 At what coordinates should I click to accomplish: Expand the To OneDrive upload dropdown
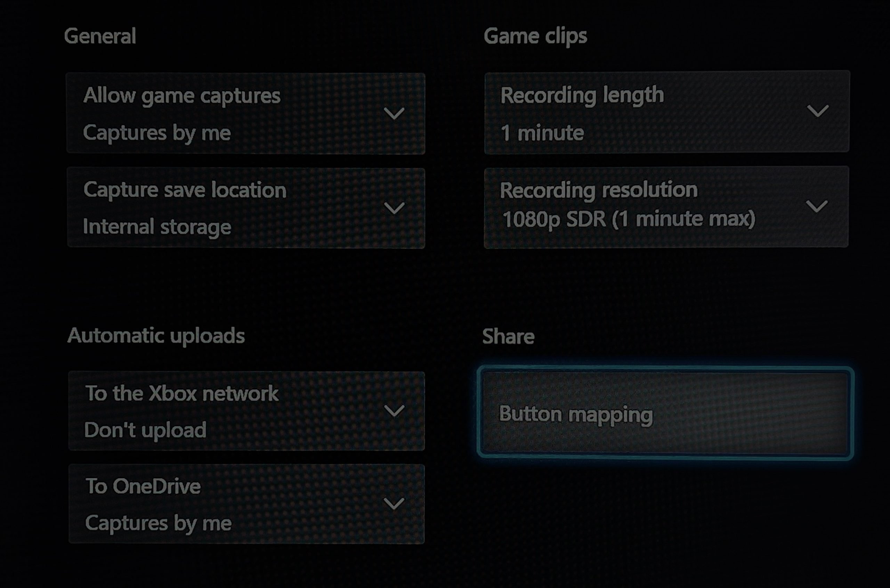(x=246, y=504)
